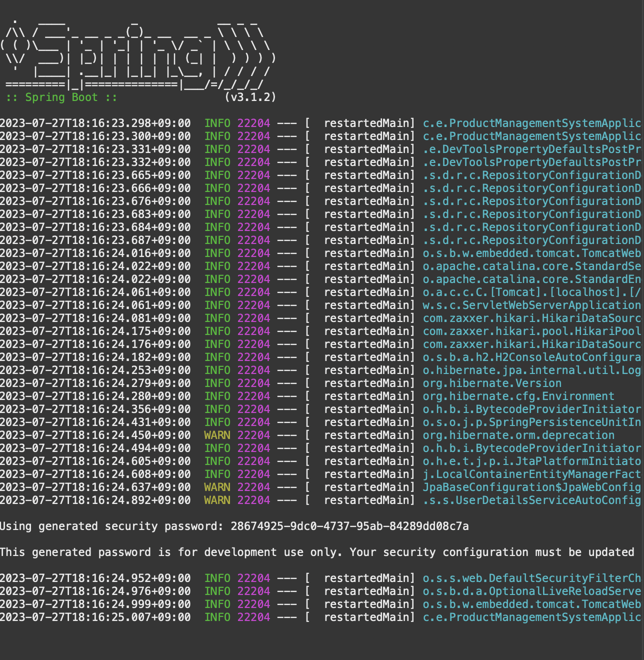
Task: Click logger o.s.s.web.DefaultSecurityFilterCh
Action: [x=532, y=578]
